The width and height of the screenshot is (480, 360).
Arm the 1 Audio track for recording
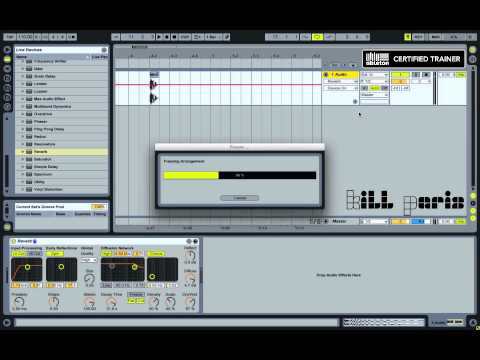[426, 75]
